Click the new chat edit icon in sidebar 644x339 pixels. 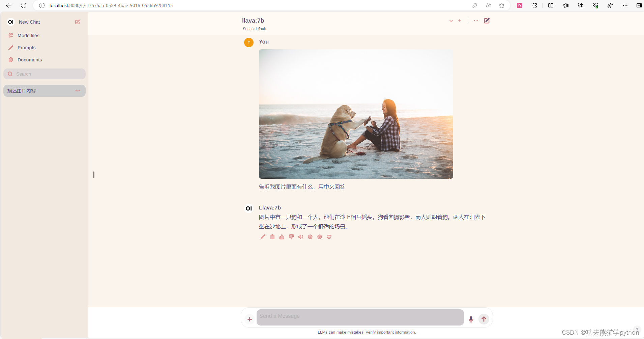coord(78,22)
